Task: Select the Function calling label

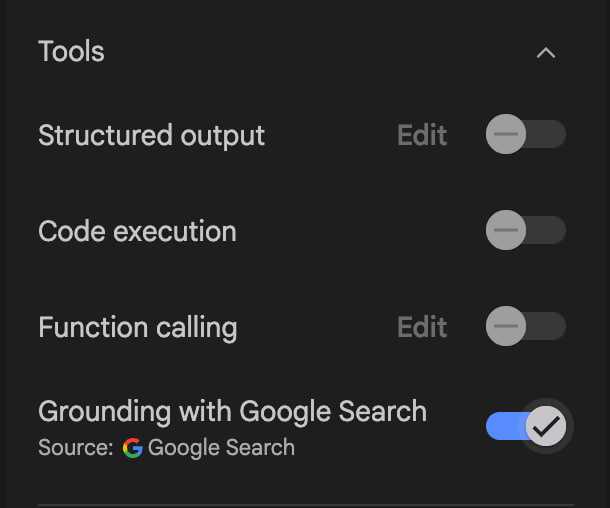Action: coord(138,328)
